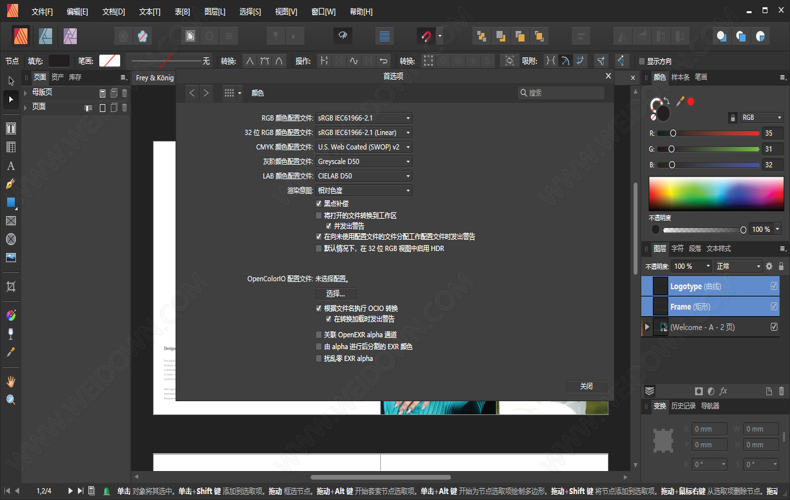Open the RGB 颜色配置文件 dropdown
This screenshot has width=790, height=500.
pos(364,118)
